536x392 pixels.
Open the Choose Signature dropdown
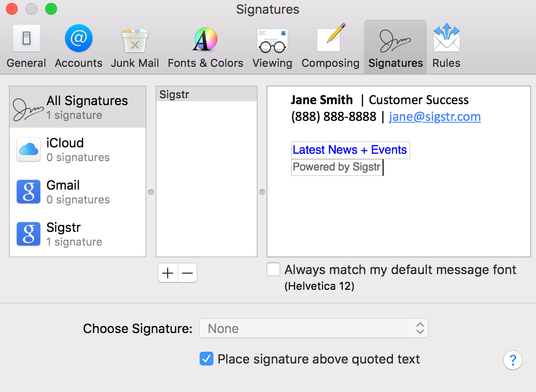[313, 329]
